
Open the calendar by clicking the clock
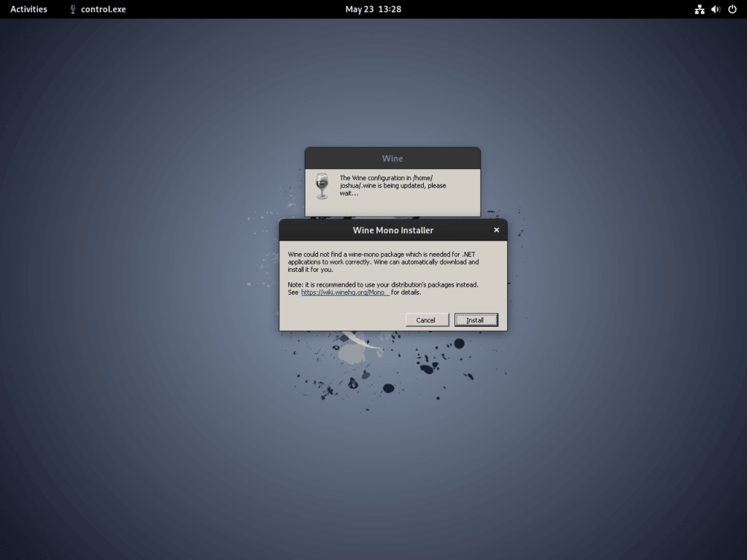(373, 9)
